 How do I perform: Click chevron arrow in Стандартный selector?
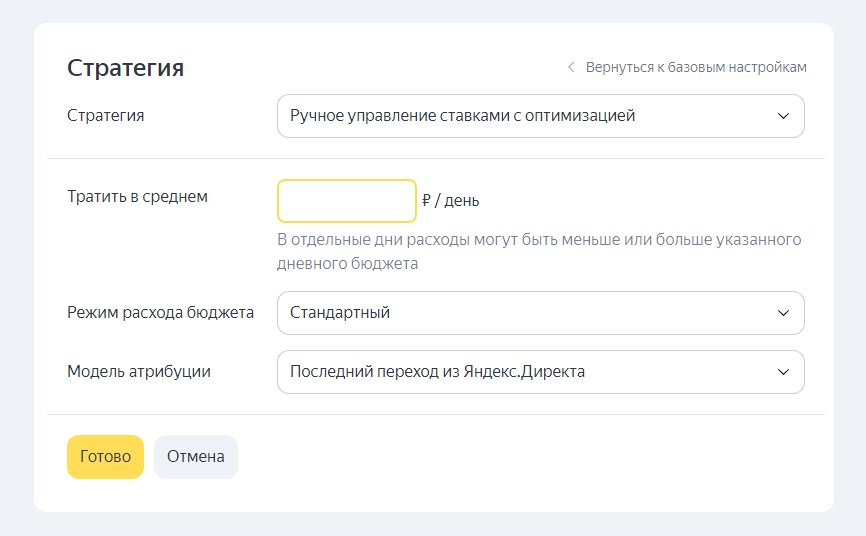(x=783, y=313)
